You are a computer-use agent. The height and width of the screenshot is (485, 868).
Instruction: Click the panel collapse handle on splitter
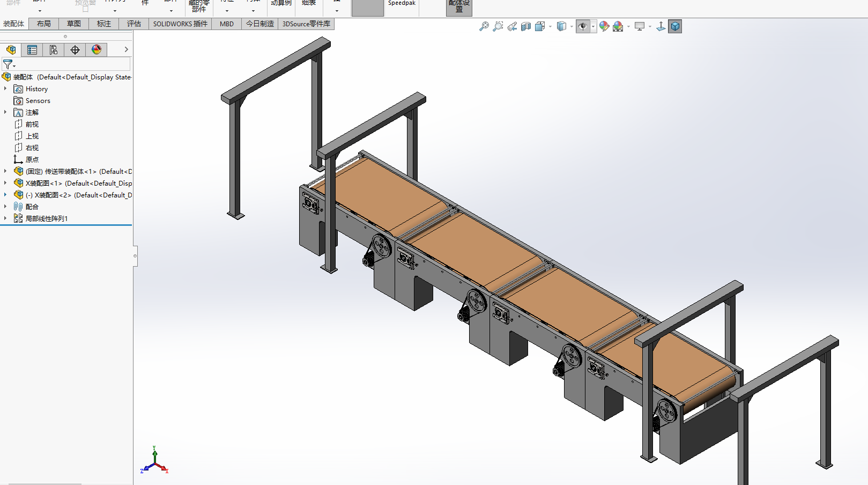pyautogui.click(x=135, y=256)
